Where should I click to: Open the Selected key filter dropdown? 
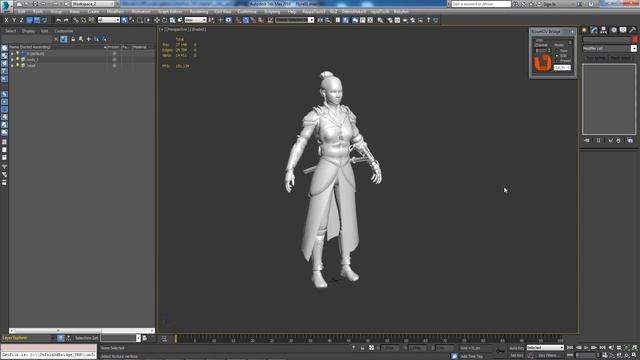[545, 348]
